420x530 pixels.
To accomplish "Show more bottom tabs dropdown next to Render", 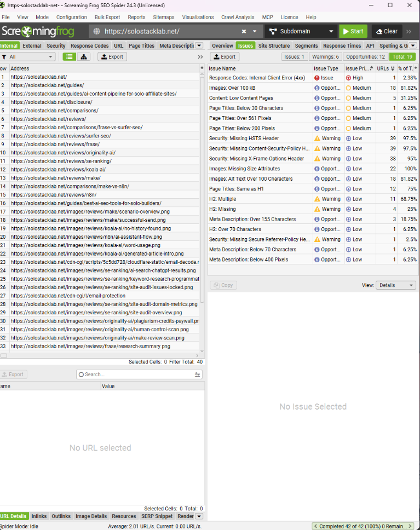I will pos(199,516).
